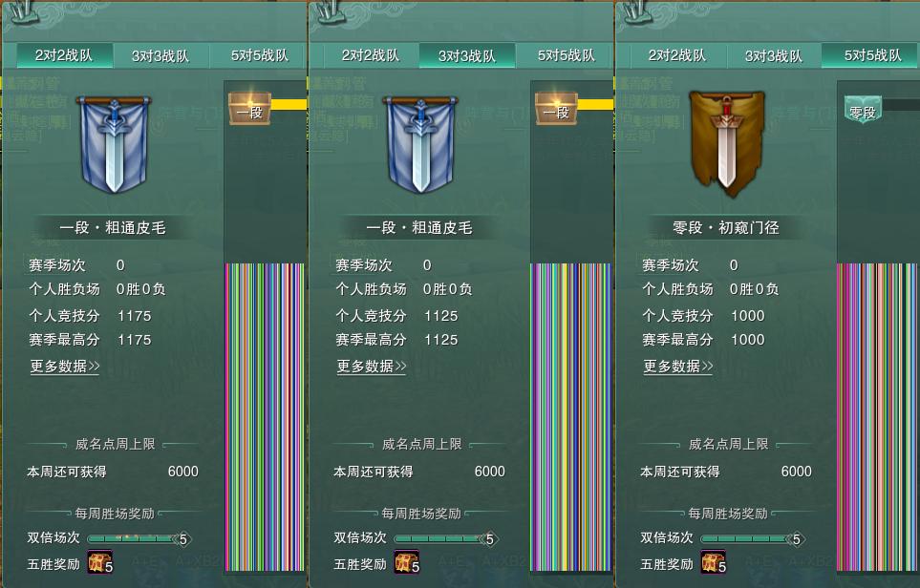
Task: Click the 五胜奖励 reward chest in right panel
Action: tap(713, 561)
